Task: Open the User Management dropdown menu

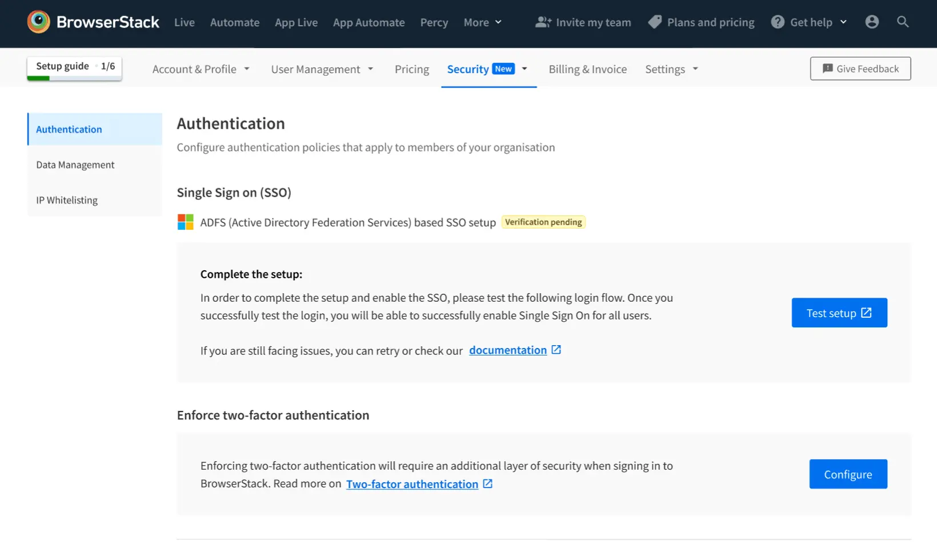Action: [322, 69]
